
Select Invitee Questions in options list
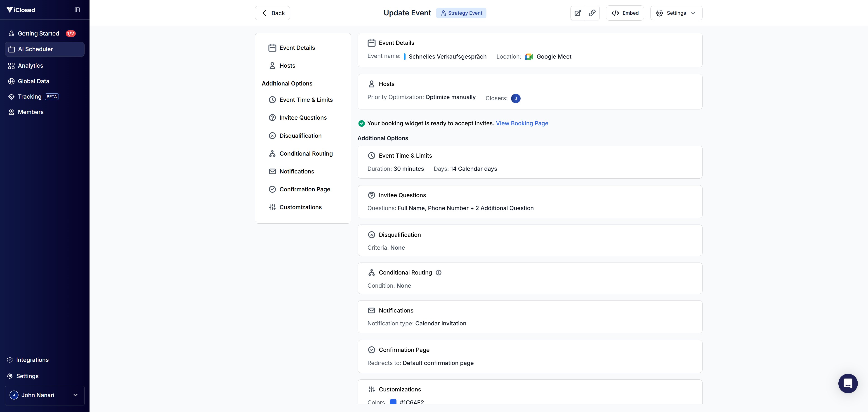303,117
